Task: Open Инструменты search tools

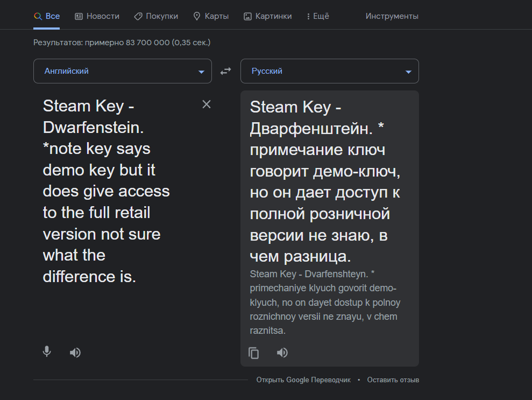Action: pos(392,16)
